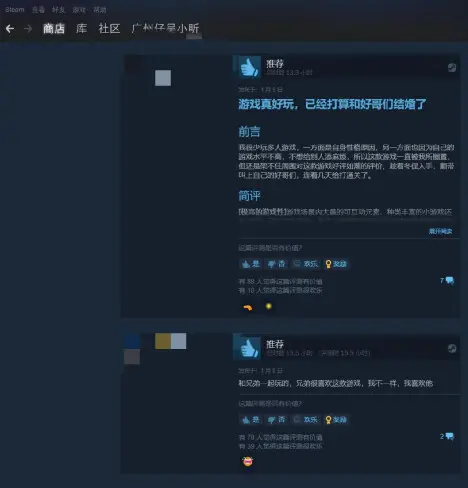
Task: Click the first reviewer's avatar thumbnail
Action: click(163, 78)
